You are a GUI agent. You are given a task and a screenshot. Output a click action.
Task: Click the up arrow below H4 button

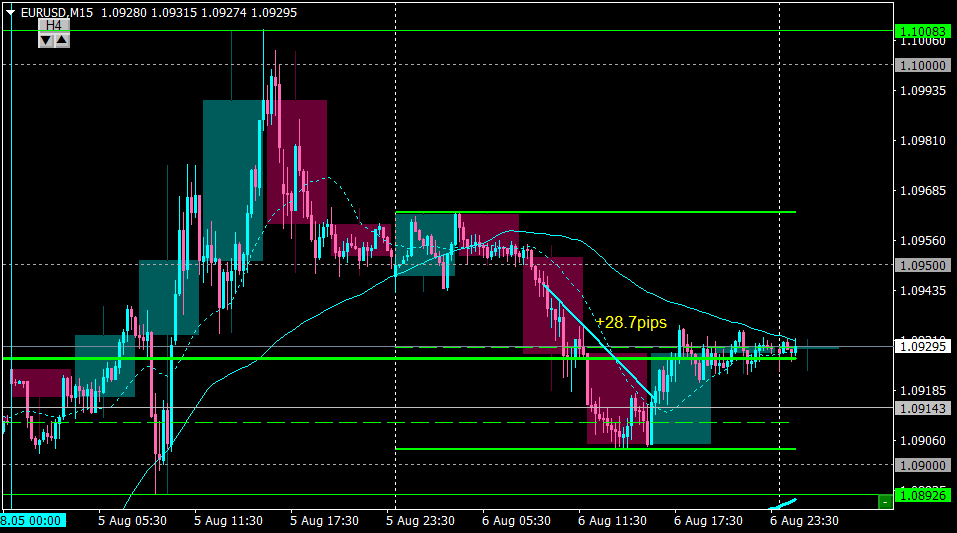(62, 41)
